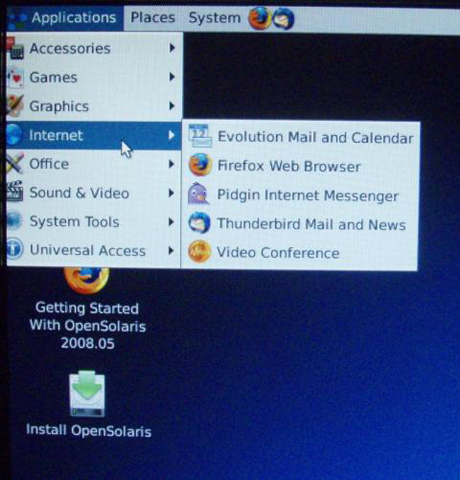Click the System Tools icon

pos(15,221)
